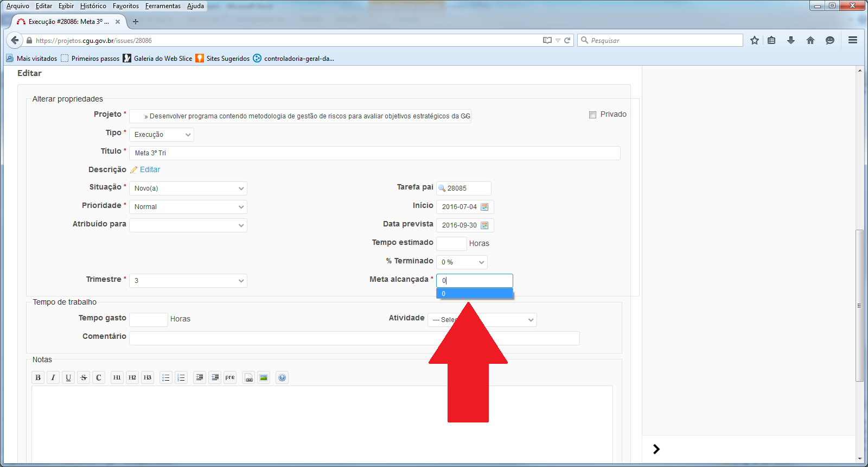Viewport: 868px width, 467px height.
Task: Click the Editar link beside Descrição
Action: tap(150, 170)
